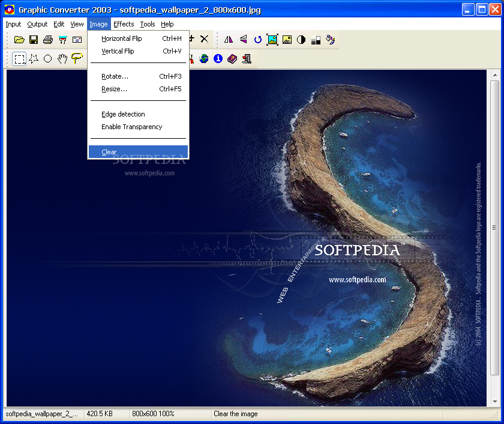This screenshot has height=424, width=504.
Task: Open the View menu
Action: tap(77, 24)
